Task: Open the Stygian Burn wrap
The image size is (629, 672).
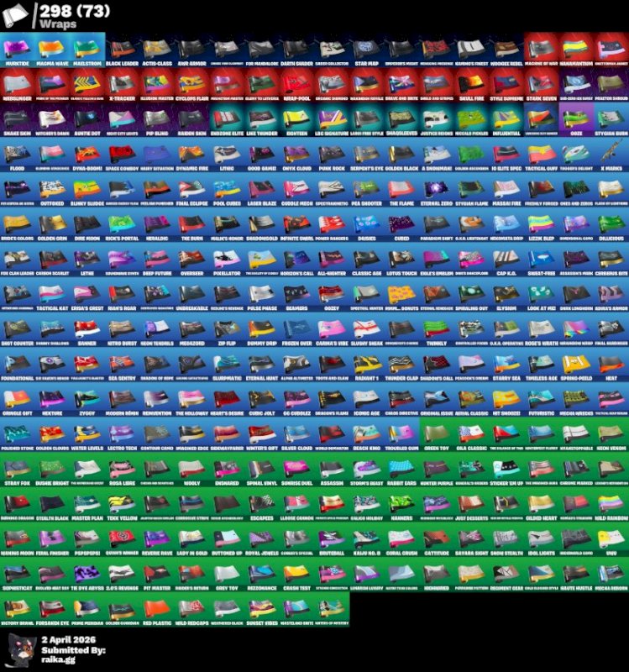Action: point(611,121)
